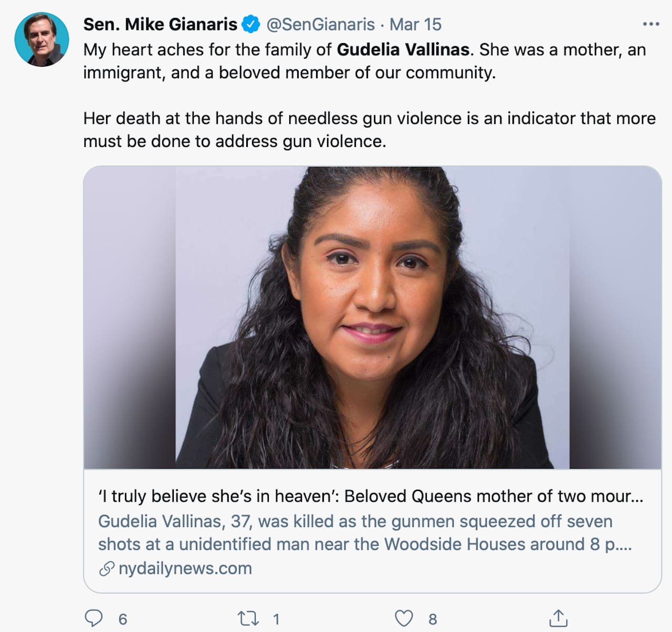The width and height of the screenshot is (672, 632).
Task: Share the tweet via the share icon
Action: click(x=558, y=618)
